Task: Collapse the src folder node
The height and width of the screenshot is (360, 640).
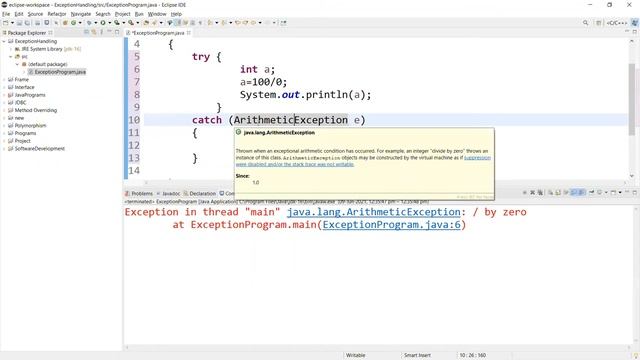Action: click(11, 57)
